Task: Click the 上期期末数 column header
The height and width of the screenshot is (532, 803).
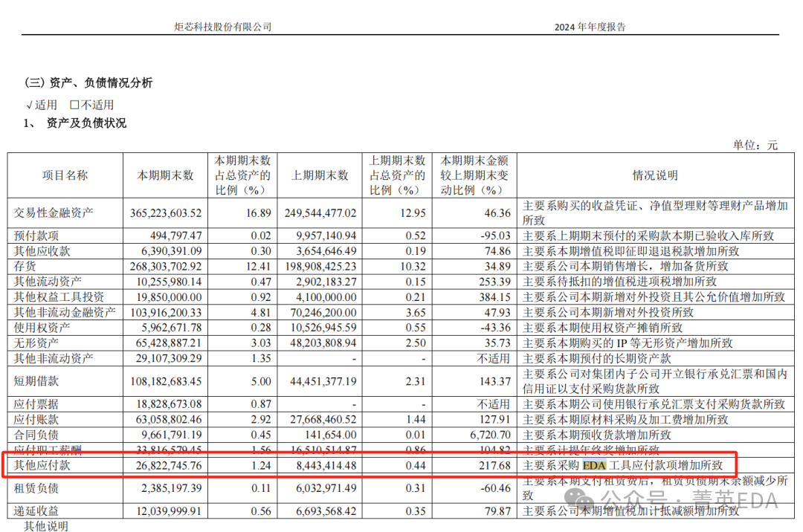Action: click(x=320, y=175)
